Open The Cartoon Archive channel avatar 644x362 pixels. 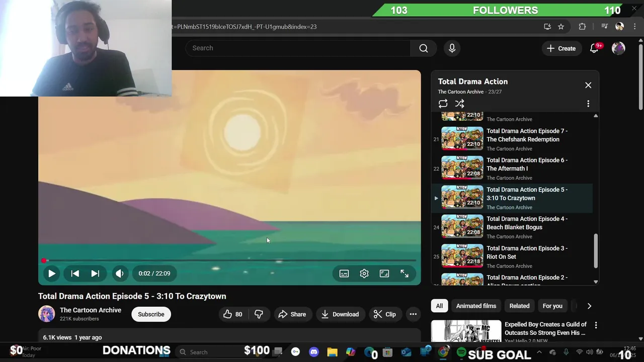click(47, 314)
